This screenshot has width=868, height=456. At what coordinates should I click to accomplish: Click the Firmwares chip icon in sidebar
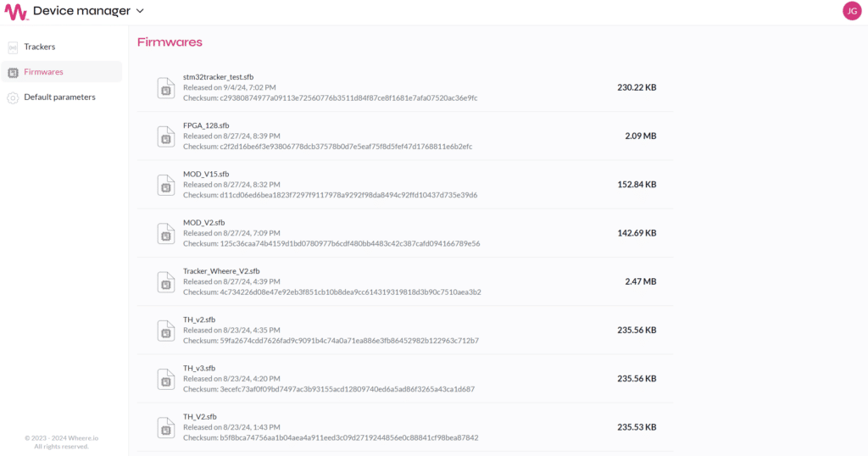[x=13, y=73]
